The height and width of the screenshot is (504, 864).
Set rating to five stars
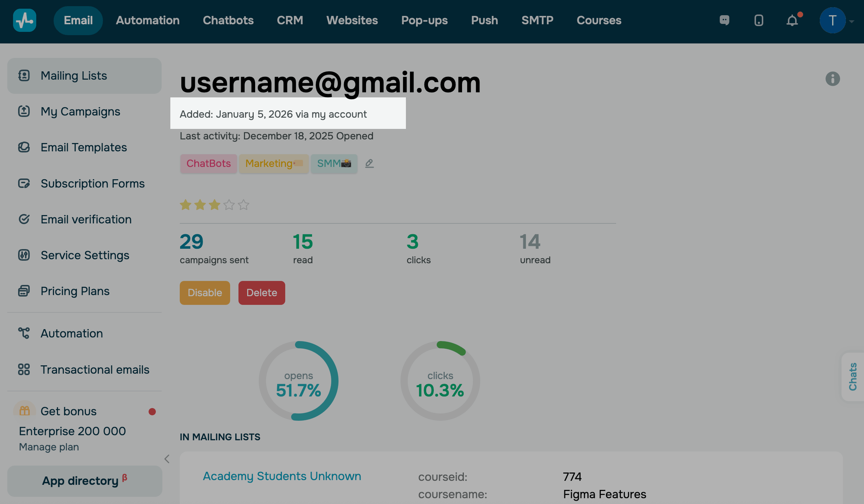[244, 205]
